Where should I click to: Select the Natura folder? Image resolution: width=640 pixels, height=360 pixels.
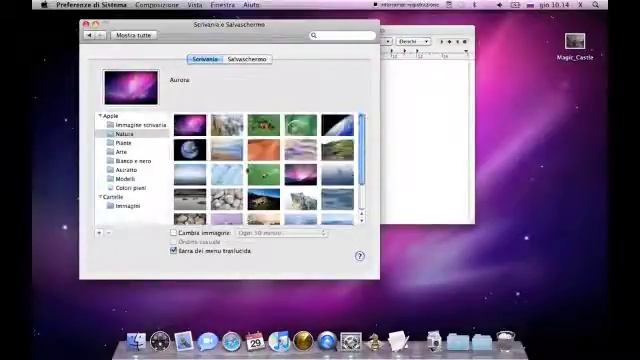coord(132,134)
